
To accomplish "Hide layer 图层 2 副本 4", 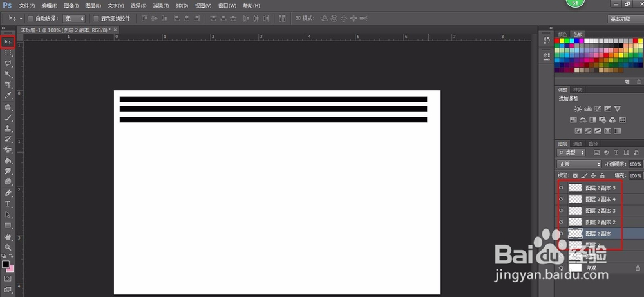I will [562, 199].
